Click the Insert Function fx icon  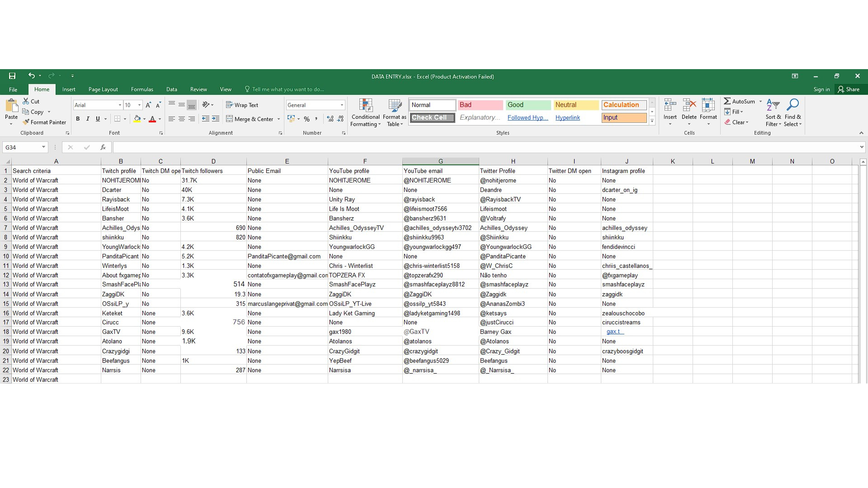point(103,147)
